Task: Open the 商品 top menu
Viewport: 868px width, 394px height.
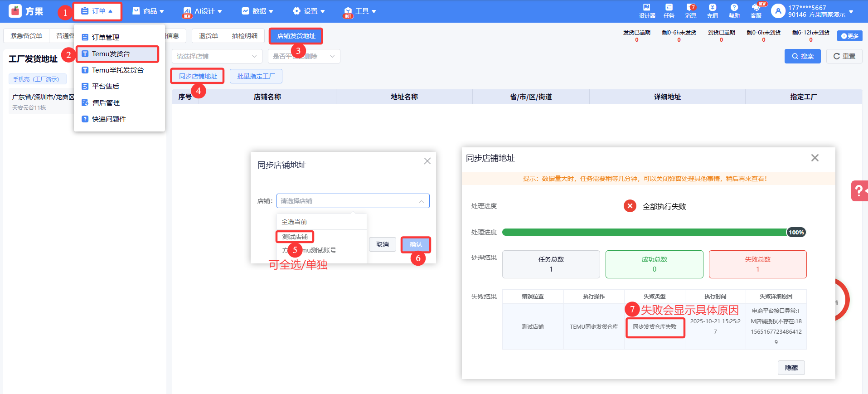Action: [x=148, y=11]
